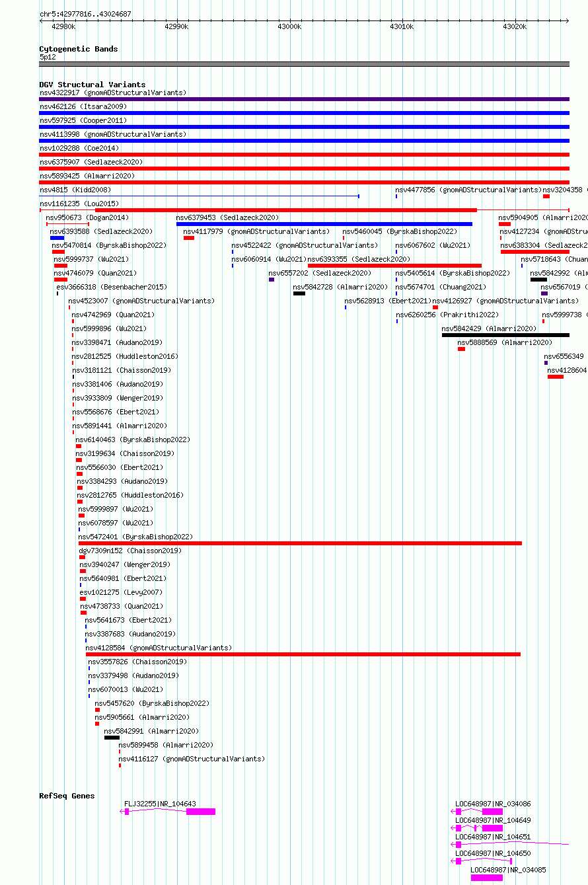This screenshot has height=885, width=588.
Task: Click the nsv6393355 (Sedlazeck2020) red bar
Action: coord(394,266)
